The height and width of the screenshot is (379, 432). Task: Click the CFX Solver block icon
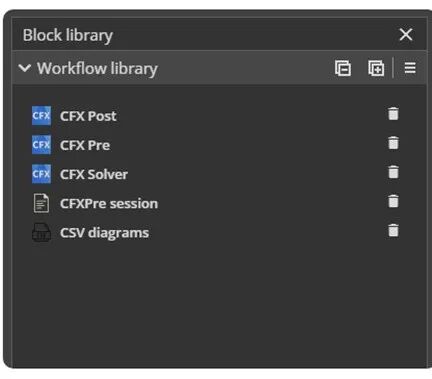(x=41, y=174)
